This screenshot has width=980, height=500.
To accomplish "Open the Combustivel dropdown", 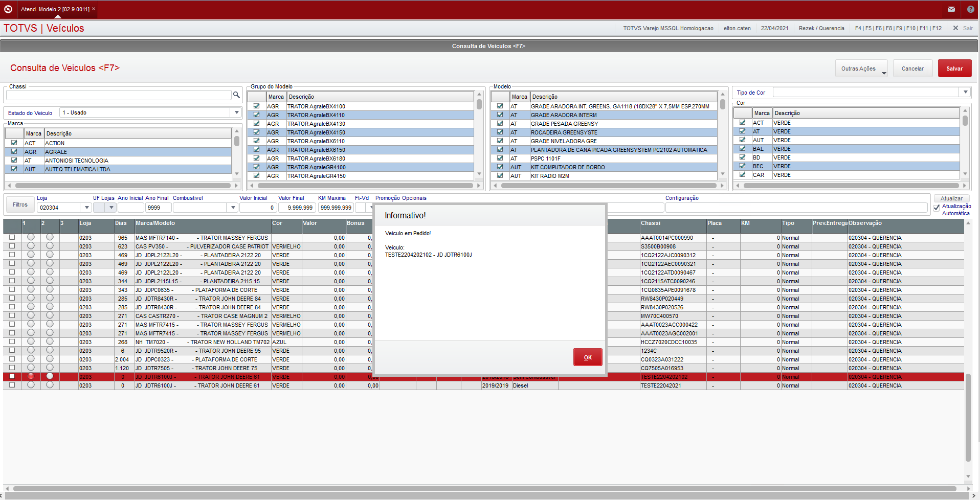I will (x=233, y=208).
